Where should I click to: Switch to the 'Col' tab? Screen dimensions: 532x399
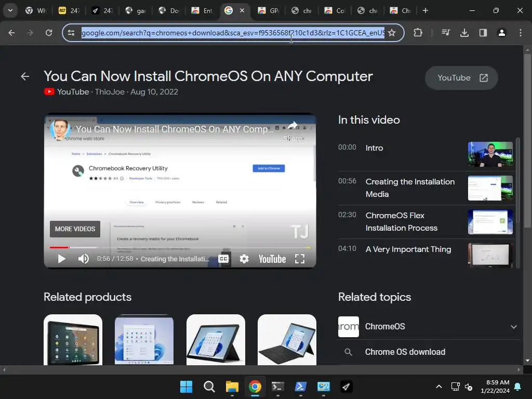[336, 10]
